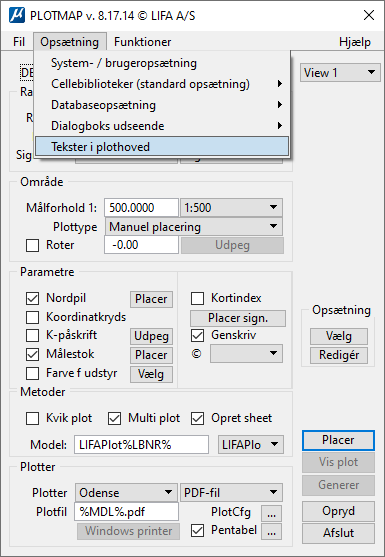The image size is (385, 557).
Task: Toggle the Roter checkbox
Action: tap(32, 245)
